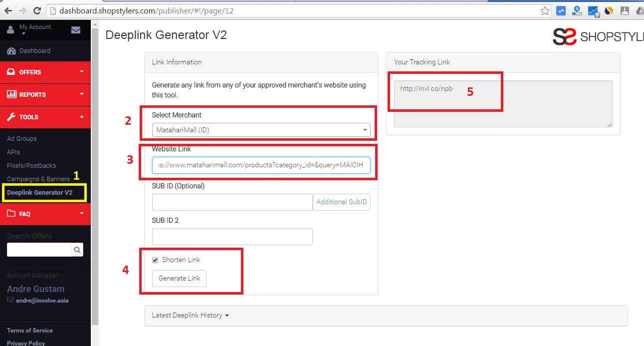644x346 pixels.
Task: Click the ShopStylers logo
Action: tap(598, 36)
